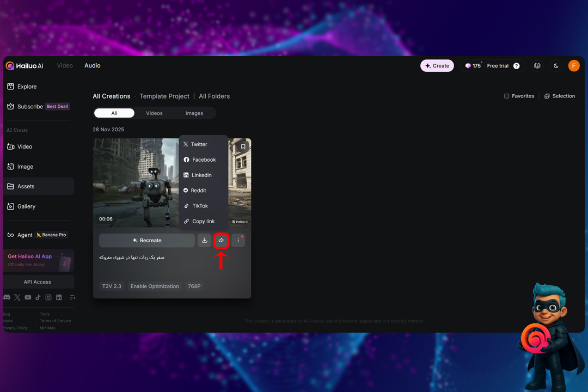This screenshot has height=392, width=588.
Task: Open the Instagram social icon
Action: pyautogui.click(x=48, y=297)
